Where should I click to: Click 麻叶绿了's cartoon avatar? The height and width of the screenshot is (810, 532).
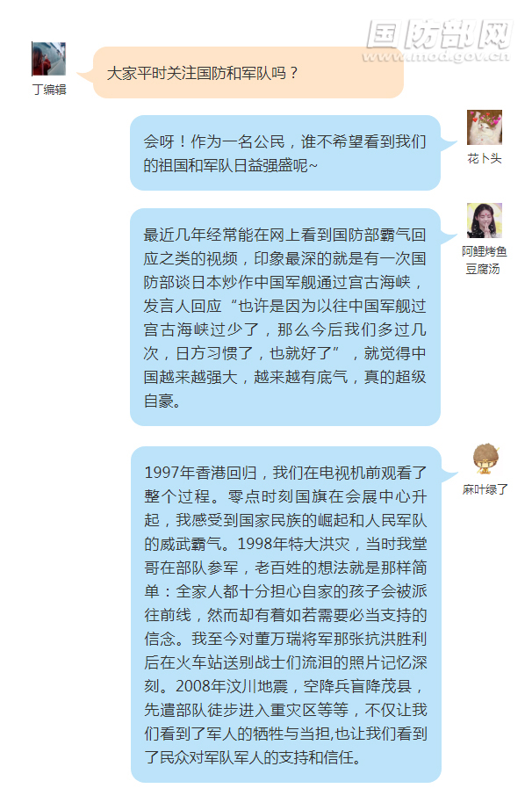pos(485,459)
